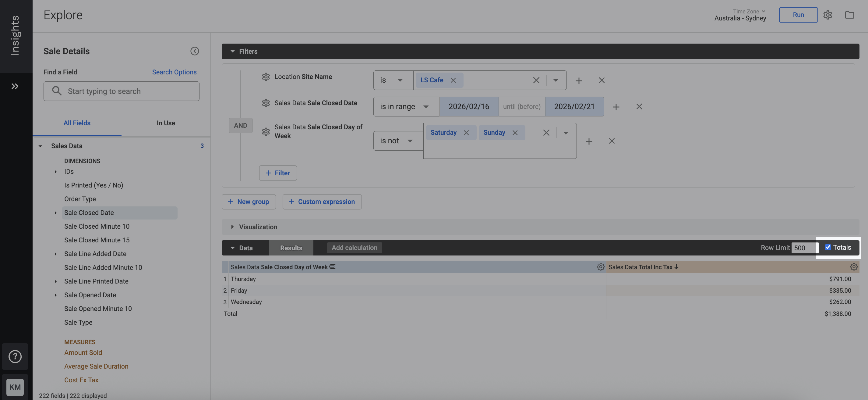This screenshot has height=400, width=868.
Task: Click the pivot icon in Day of Week header
Action: click(x=332, y=267)
